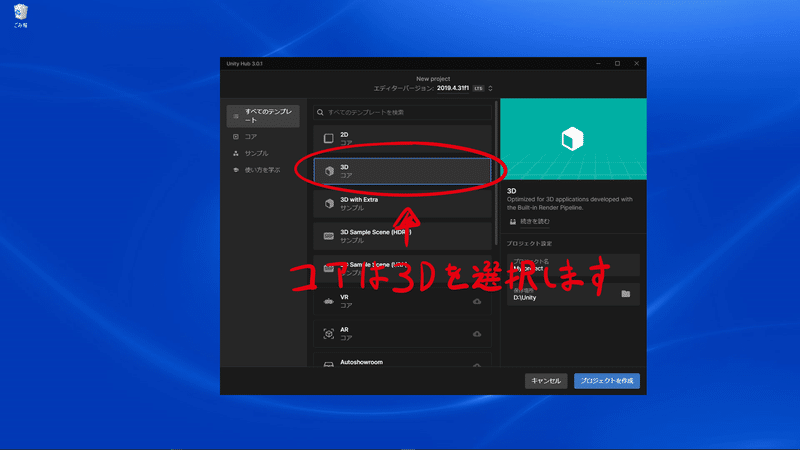The image size is (800, 450).
Task: Pick the 3D Sample Scene (HDRP) template
Action: pyautogui.click(x=402, y=236)
